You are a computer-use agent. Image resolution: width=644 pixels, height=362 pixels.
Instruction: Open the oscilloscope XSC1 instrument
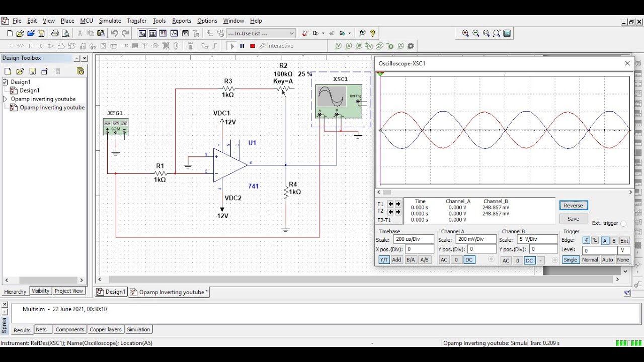(x=339, y=101)
